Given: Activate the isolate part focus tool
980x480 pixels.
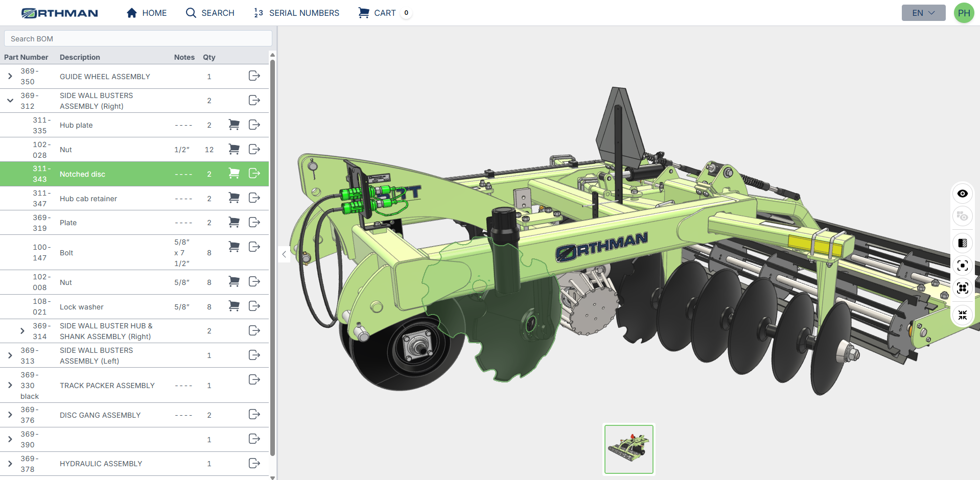Looking at the screenshot, I should 962,266.
